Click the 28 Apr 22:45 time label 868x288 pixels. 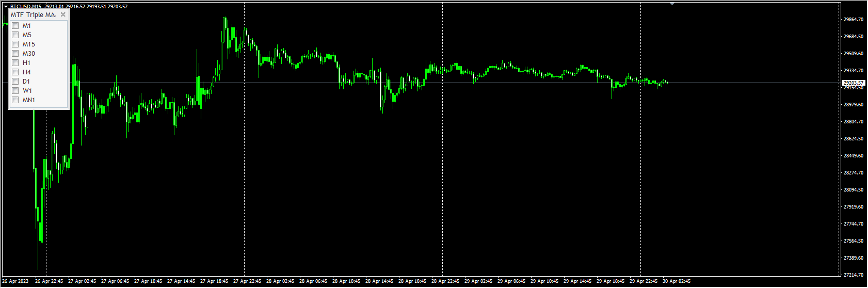coord(445,281)
